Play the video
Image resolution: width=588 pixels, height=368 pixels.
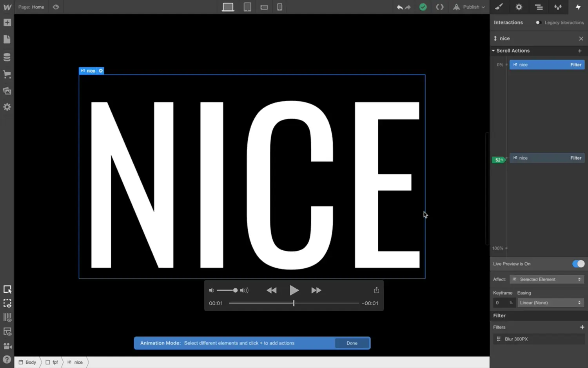[294, 290]
